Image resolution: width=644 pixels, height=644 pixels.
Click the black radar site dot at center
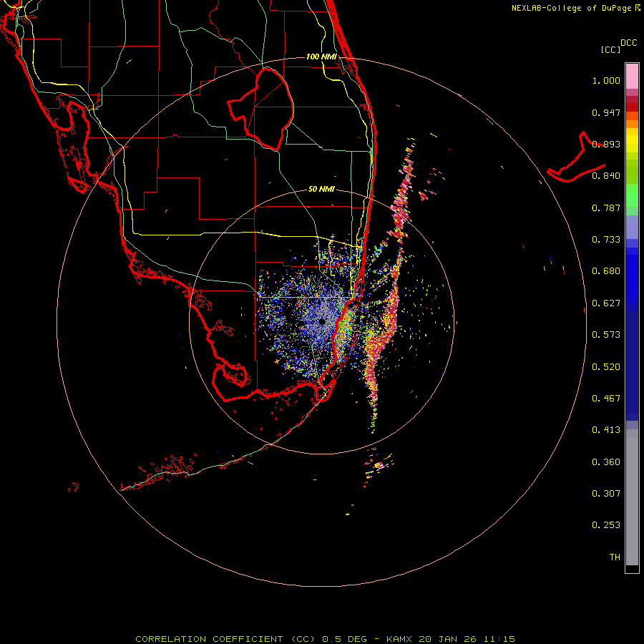click(321, 321)
